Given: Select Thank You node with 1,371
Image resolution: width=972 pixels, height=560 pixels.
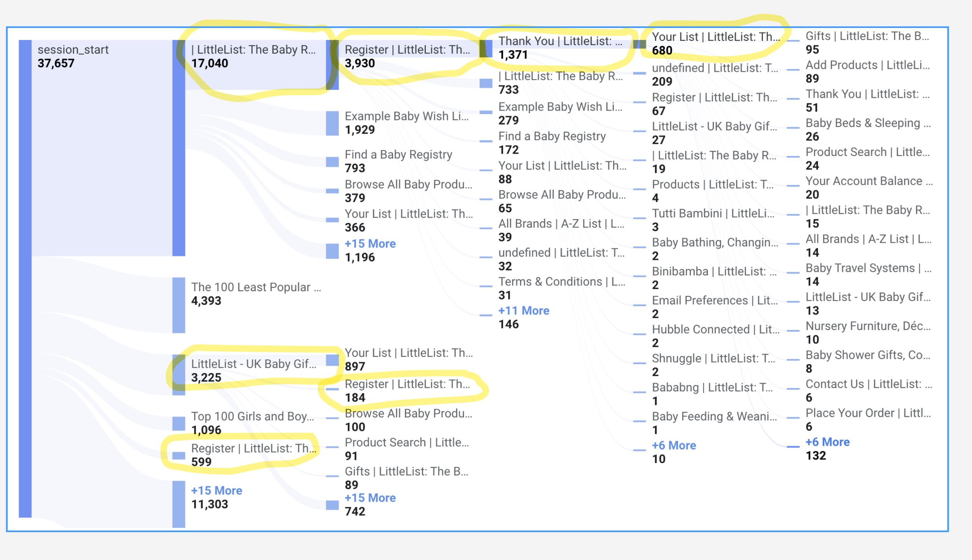Looking at the screenshot, I should coord(560,41).
